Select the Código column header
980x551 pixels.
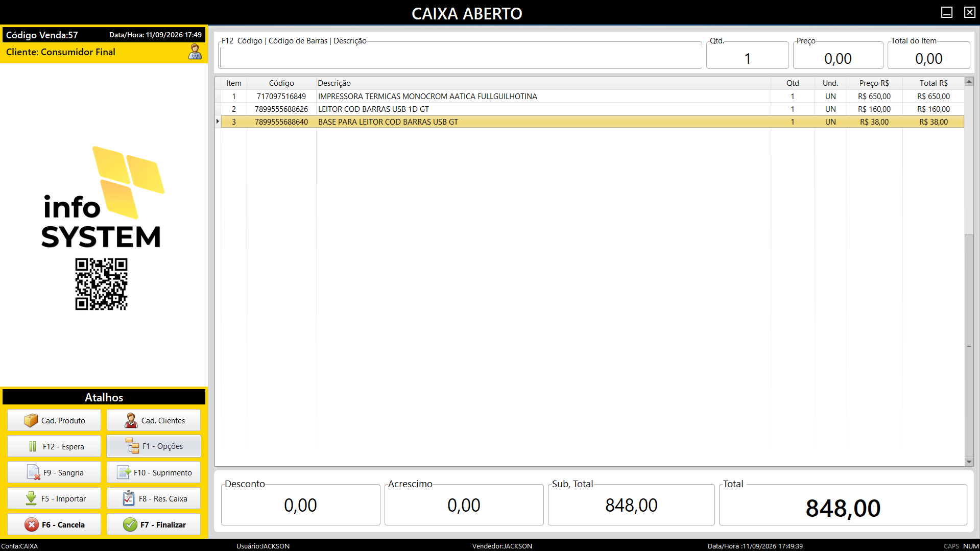click(x=281, y=83)
